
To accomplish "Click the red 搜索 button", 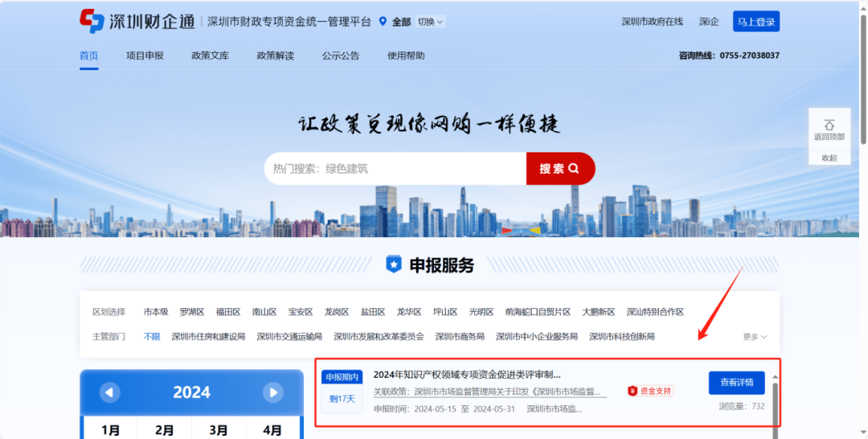I will point(560,168).
